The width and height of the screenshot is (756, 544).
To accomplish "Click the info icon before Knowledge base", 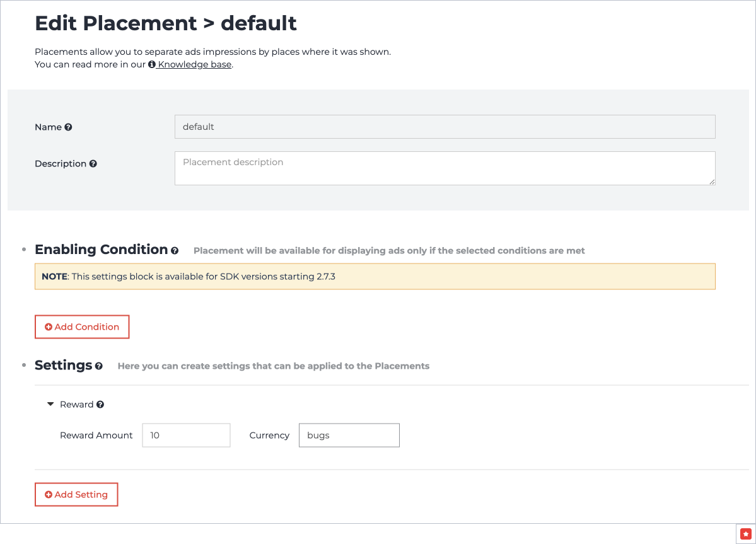I will pyautogui.click(x=151, y=65).
